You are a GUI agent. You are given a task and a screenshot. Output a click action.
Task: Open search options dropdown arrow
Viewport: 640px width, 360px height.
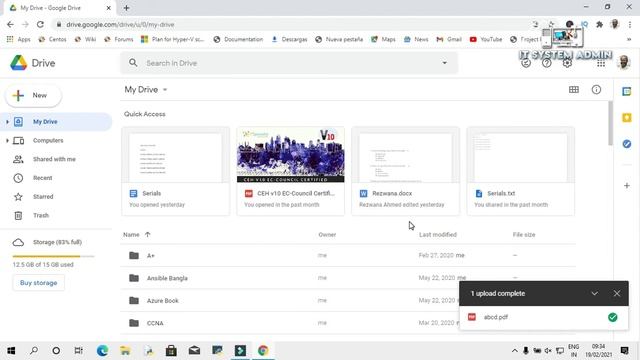point(444,63)
